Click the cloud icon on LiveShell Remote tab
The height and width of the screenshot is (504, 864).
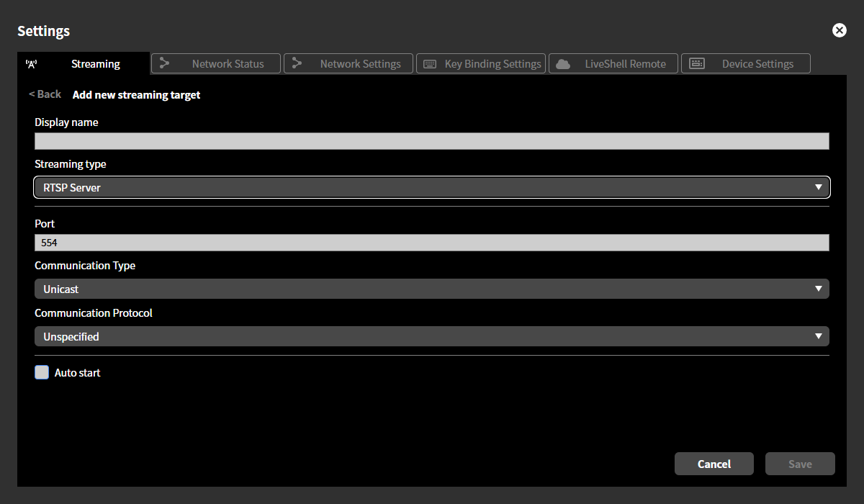562,63
